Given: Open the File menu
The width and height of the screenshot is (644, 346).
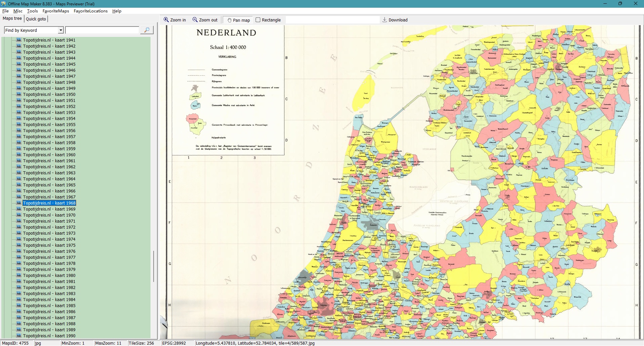Looking at the screenshot, I should click(x=5, y=11).
